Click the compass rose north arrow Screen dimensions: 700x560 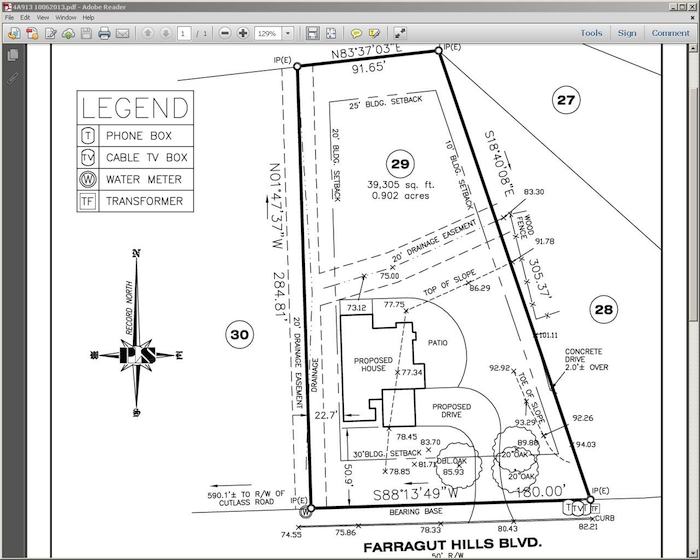[137, 335]
